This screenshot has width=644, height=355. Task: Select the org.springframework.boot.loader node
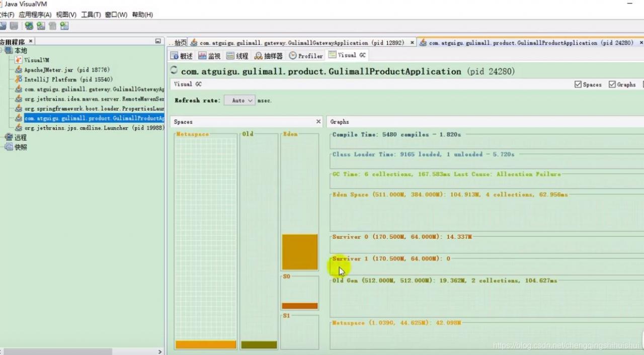coord(94,109)
